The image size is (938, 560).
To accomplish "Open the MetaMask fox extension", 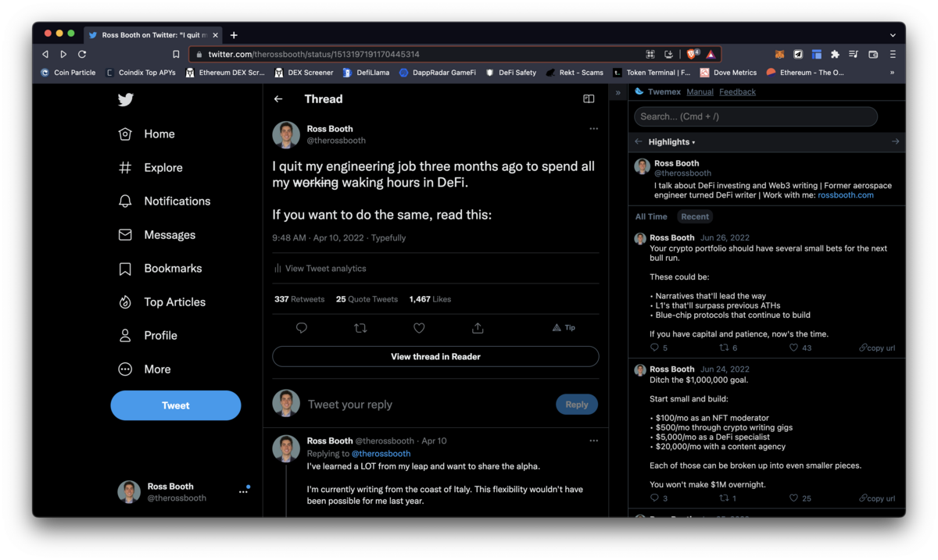I will (x=779, y=55).
